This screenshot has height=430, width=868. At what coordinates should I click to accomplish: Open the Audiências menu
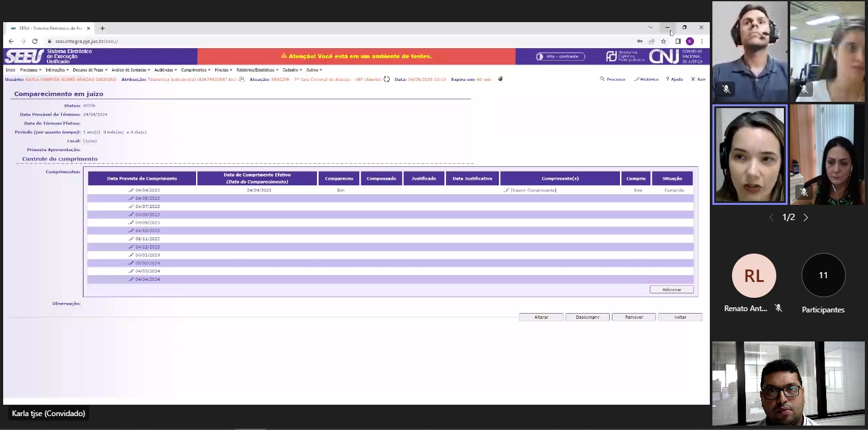pyautogui.click(x=165, y=70)
